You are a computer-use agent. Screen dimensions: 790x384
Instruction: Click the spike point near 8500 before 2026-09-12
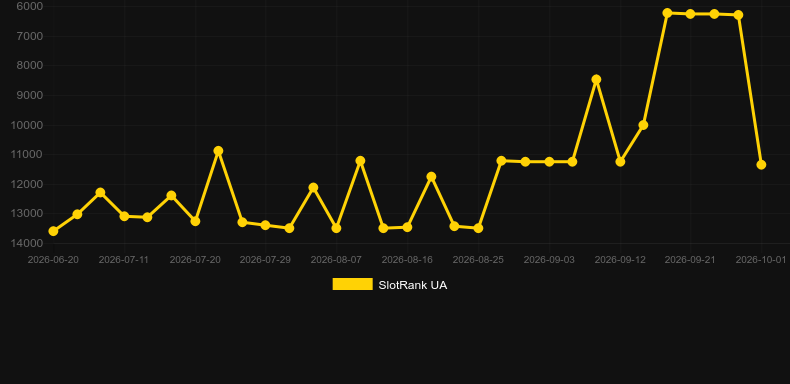tap(597, 80)
